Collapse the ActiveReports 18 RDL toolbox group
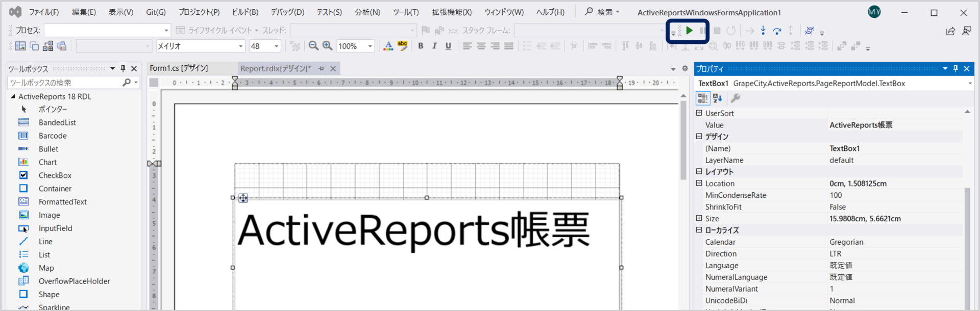The height and width of the screenshot is (311, 980). coord(13,96)
